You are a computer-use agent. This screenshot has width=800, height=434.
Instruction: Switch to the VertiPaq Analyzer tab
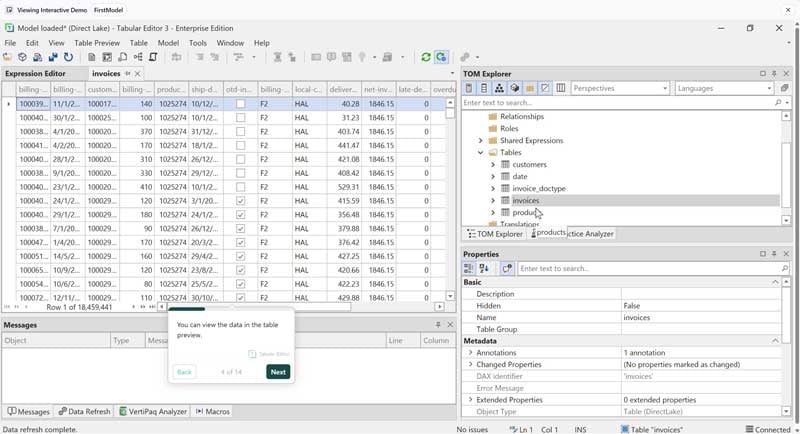click(153, 411)
